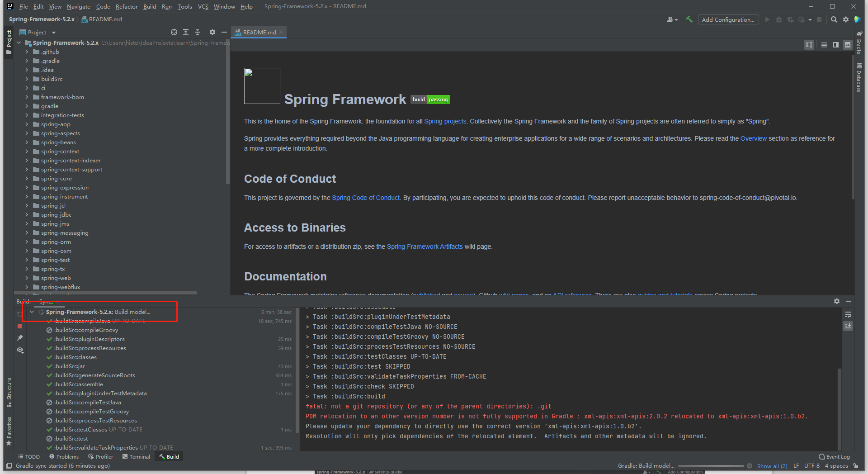Minimize the Build panel with minus icon
This screenshot has height=474, width=868.
[849, 301]
